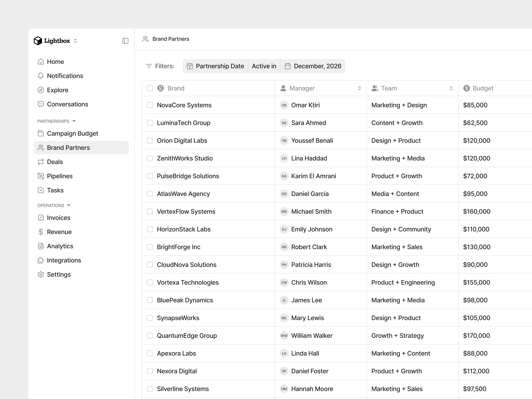Check the NovaCore Systems row checkbox
The width and height of the screenshot is (532, 399).
150,105
